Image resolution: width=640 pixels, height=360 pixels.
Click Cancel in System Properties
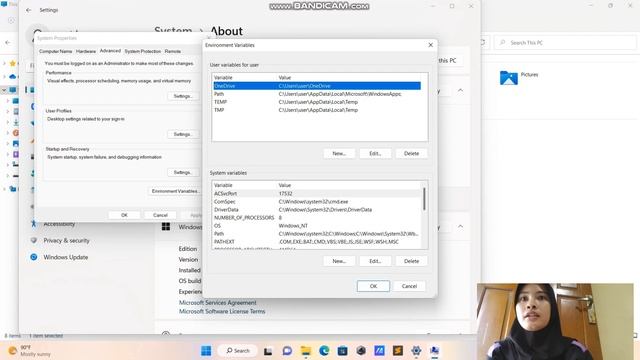[x=160, y=215]
